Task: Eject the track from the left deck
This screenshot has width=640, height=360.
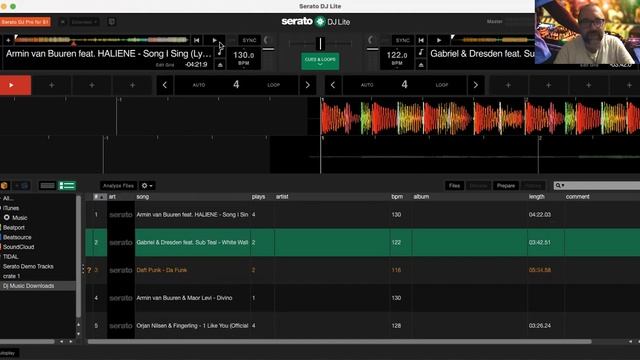Action: pos(220,64)
